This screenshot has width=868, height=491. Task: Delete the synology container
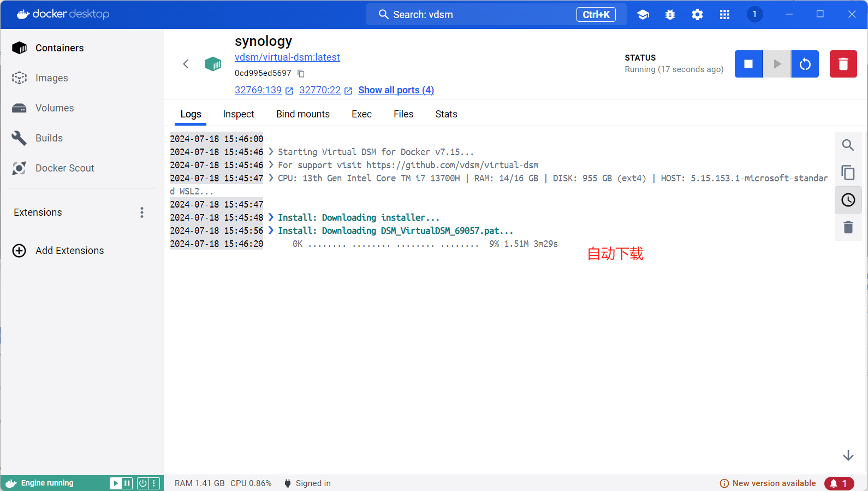[x=843, y=64]
